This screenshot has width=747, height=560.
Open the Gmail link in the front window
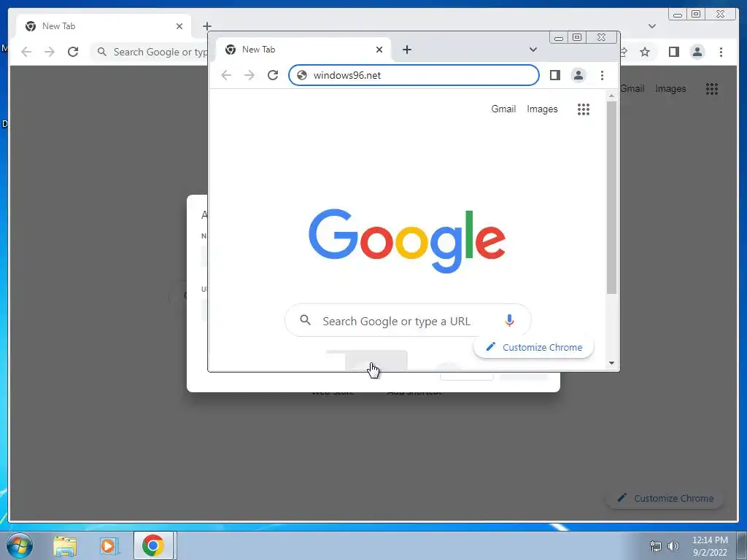[503, 109]
